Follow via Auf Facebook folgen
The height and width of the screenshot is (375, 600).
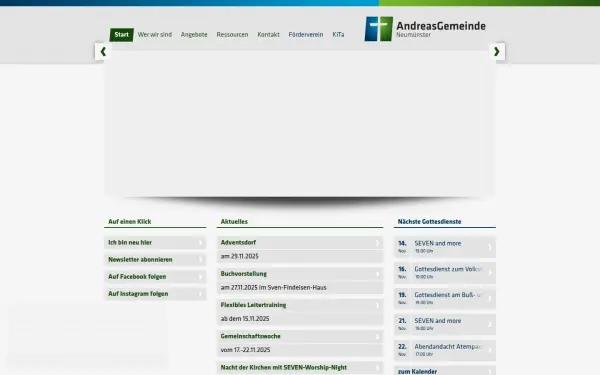pyautogui.click(x=155, y=277)
